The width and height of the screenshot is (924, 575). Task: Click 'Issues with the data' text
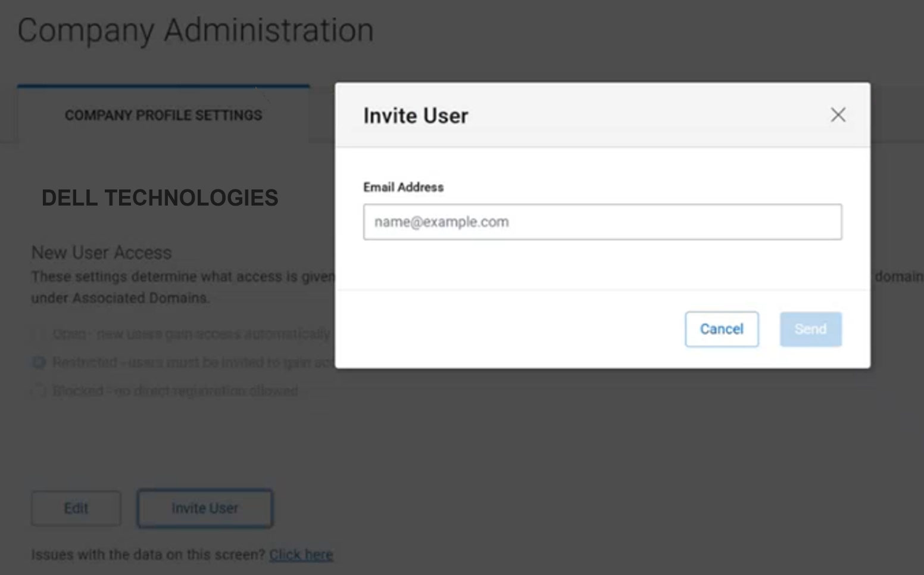coord(148,555)
